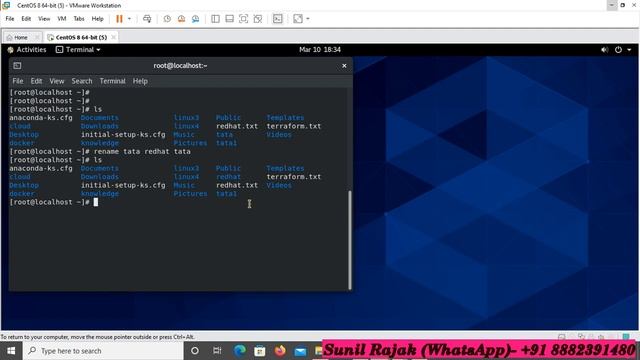Open the VMware Tabs menu
640x360 pixels.
(x=79, y=19)
